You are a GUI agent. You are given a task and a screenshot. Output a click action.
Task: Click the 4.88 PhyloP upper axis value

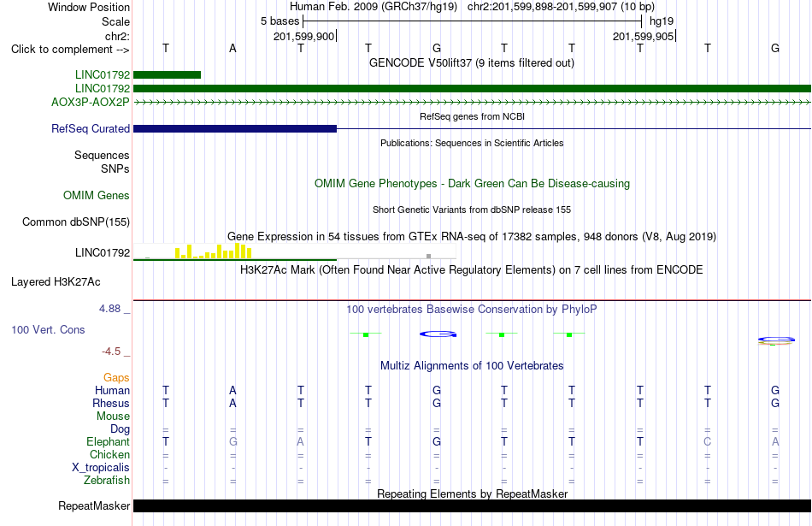click(109, 309)
